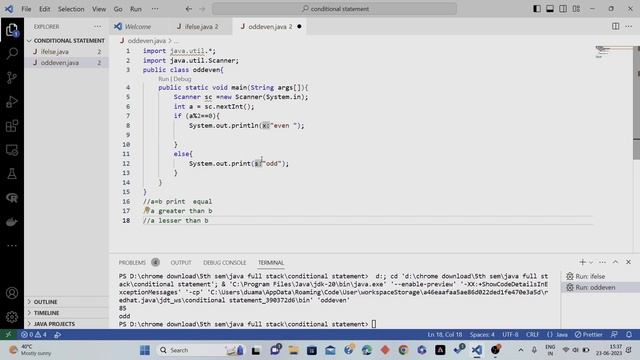The height and width of the screenshot is (360, 640).
Task: Open Remote Explorer view
Action: tap(12, 150)
